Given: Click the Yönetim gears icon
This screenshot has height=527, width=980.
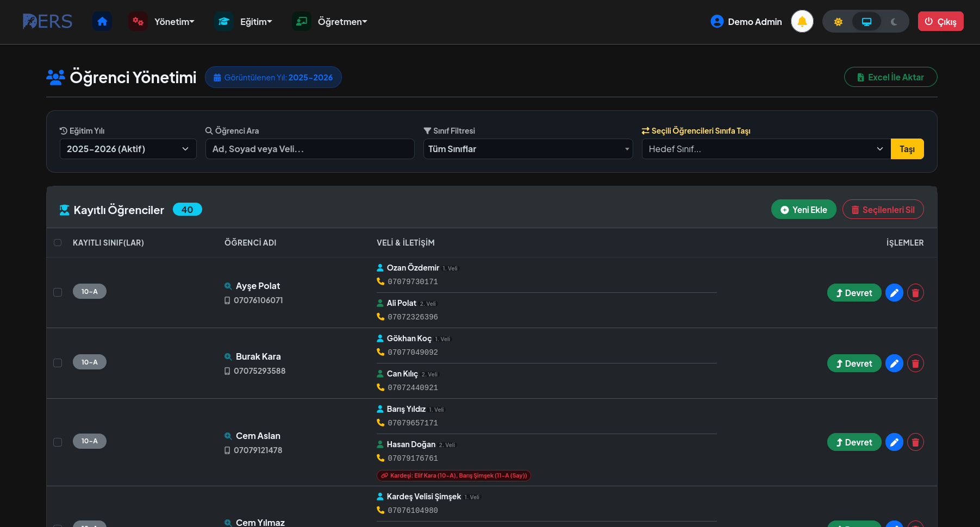Looking at the screenshot, I should tap(138, 22).
